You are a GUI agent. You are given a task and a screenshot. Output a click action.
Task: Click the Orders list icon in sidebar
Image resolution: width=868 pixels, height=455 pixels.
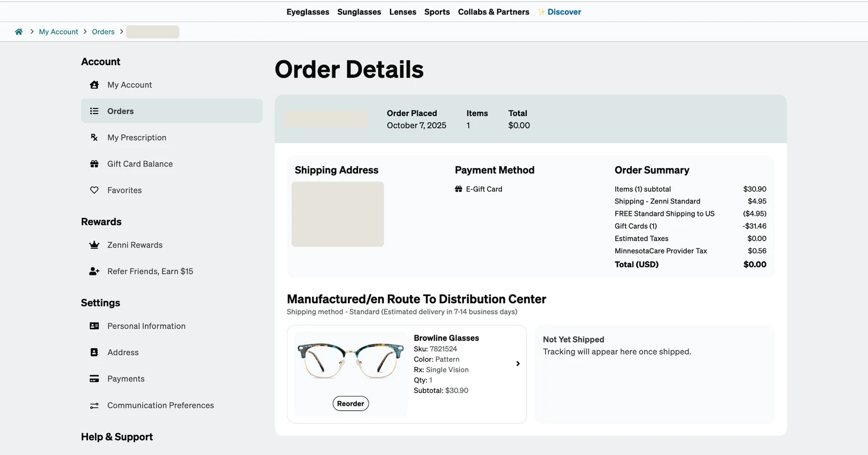[x=94, y=111]
